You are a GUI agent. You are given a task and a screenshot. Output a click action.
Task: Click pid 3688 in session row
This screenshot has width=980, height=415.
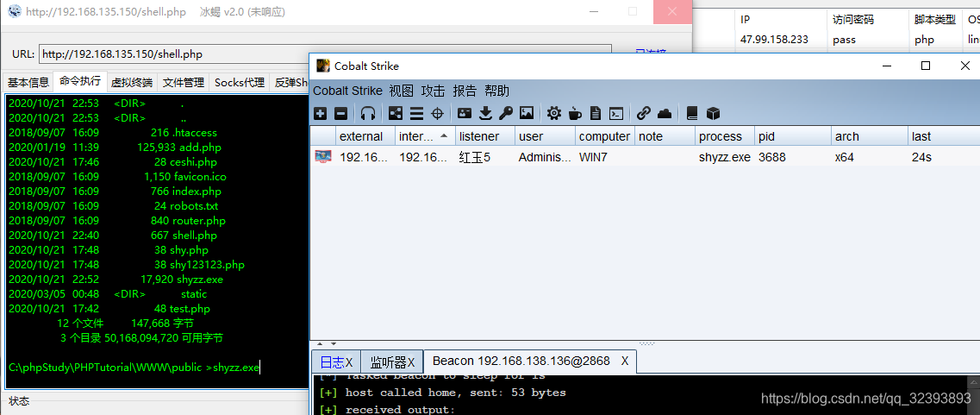[772, 157]
